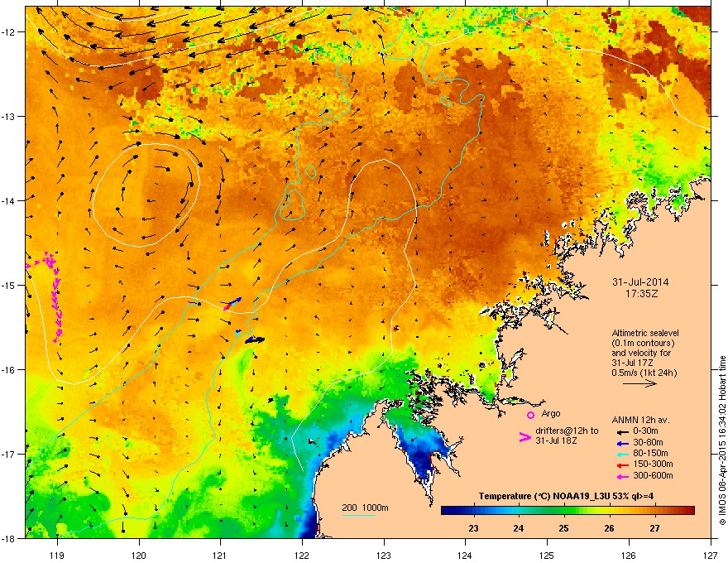Click the 'Argo' legend label
Screen dimensions: 728x563
[551, 413]
